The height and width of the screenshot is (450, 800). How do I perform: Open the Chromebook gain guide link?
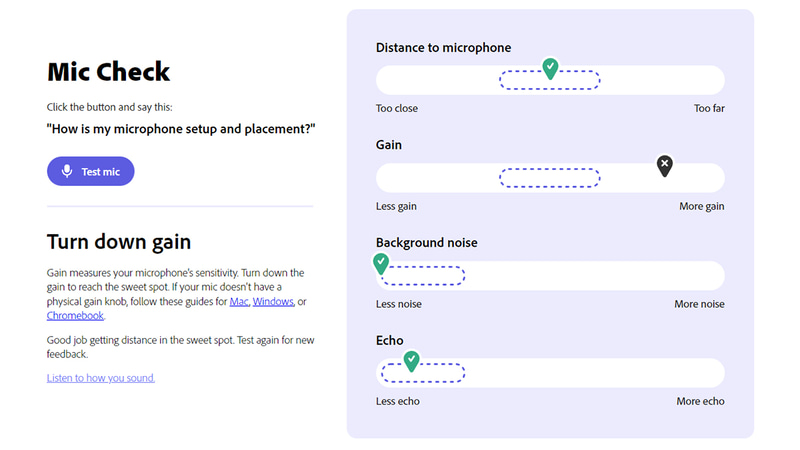[75, 315]
